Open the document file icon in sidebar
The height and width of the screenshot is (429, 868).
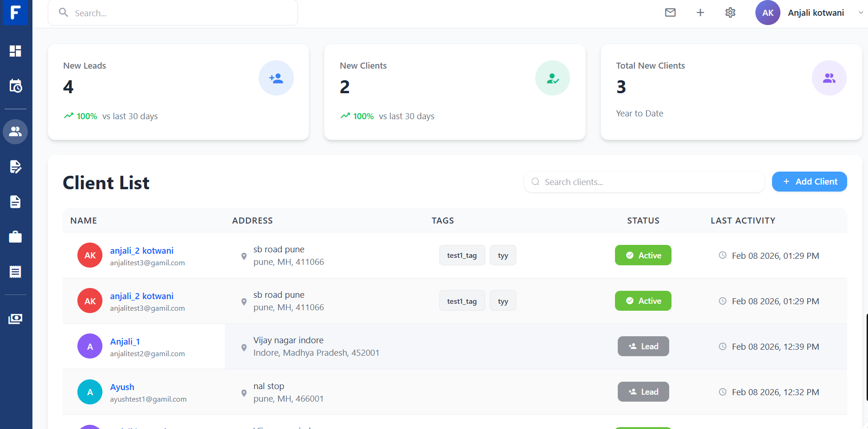(x=15, y=202)
